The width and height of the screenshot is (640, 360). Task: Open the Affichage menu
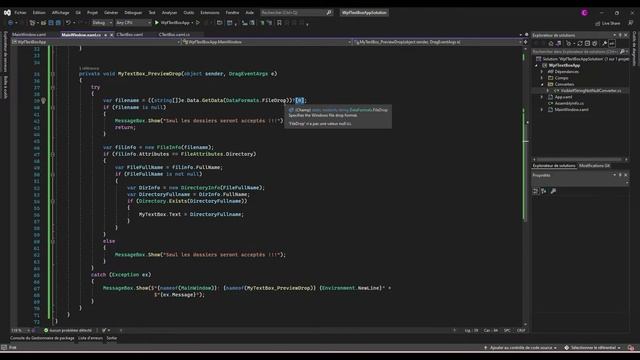[60, 13]
